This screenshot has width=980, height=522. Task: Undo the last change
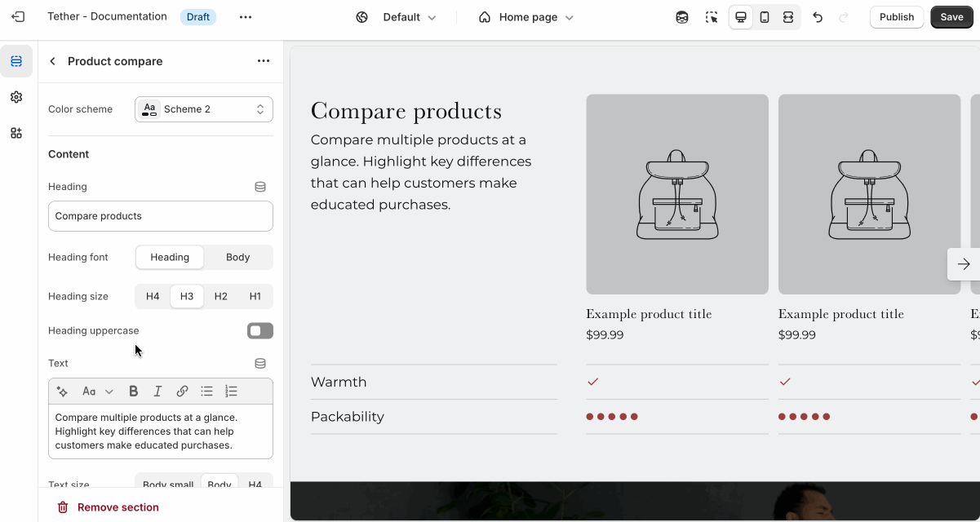point(818,17)
